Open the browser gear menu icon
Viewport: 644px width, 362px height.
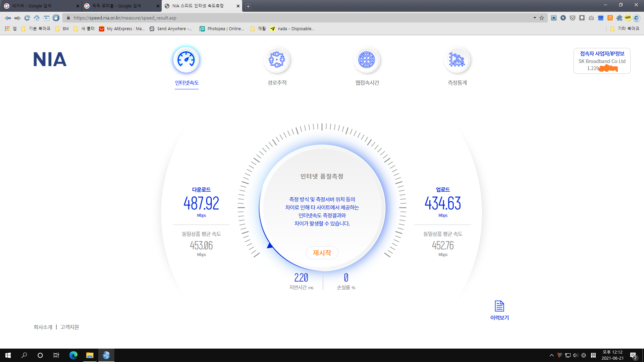(x=637, y=18)
